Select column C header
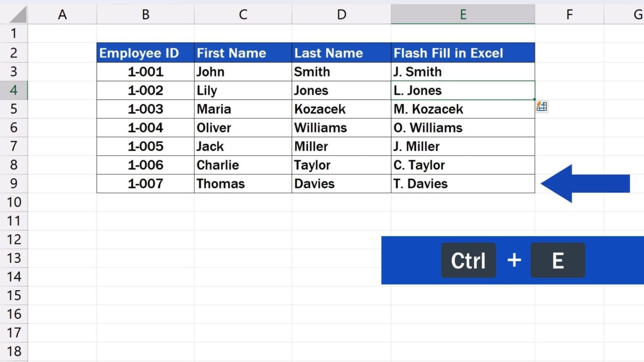The image size is (644, 362). tap(243, 14)
